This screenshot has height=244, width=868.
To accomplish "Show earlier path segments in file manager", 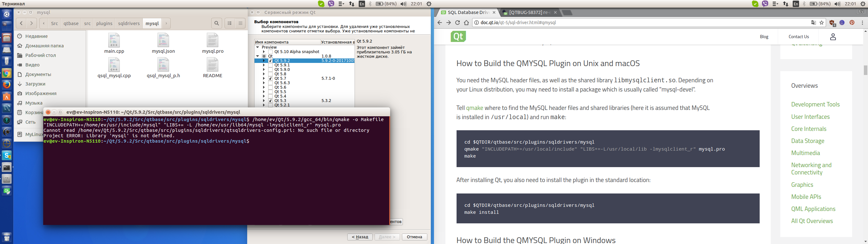I will point(44,23).
